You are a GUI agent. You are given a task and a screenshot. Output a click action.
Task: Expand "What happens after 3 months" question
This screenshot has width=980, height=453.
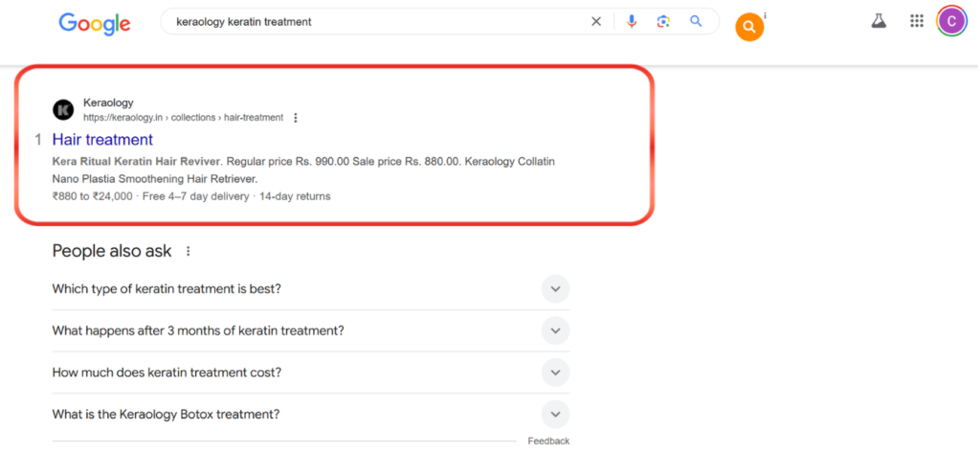click(x=311, y=331)
